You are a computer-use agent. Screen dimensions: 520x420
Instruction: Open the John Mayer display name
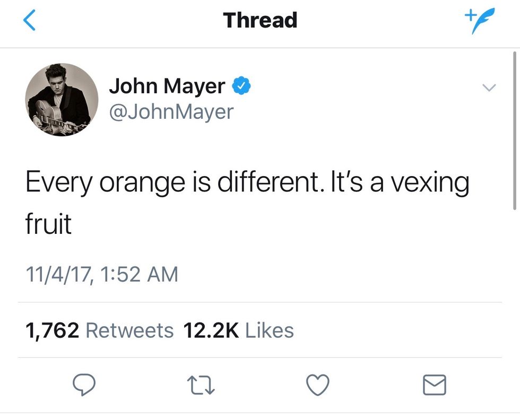[167, 86]
